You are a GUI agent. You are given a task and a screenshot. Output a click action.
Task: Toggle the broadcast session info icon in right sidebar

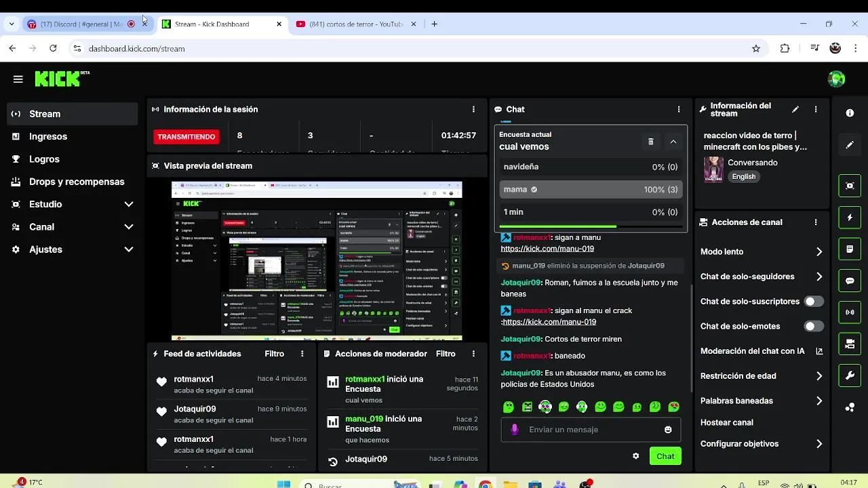click(850, 312)
